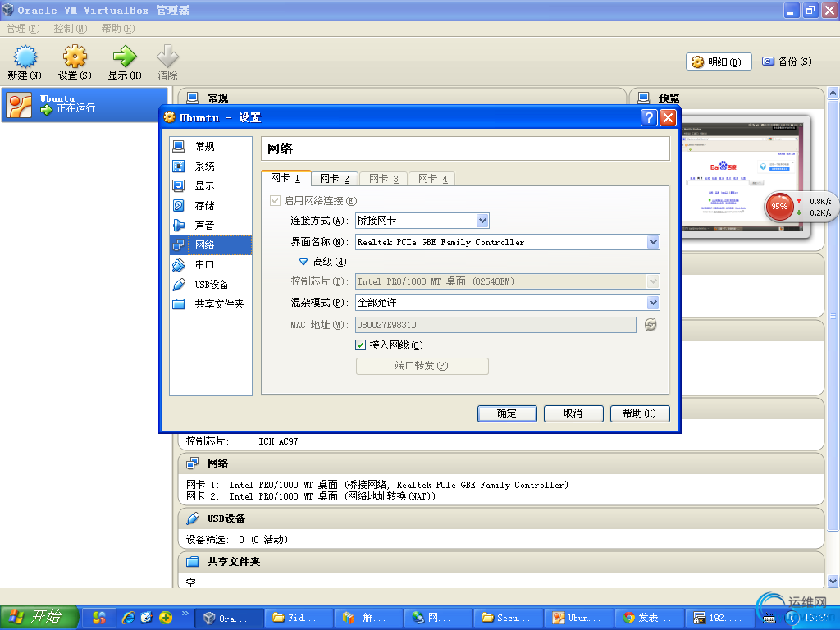Viewport: 840px width, 630px height.
Task: Click the details pane scroll up arrow
Action: 833,94
